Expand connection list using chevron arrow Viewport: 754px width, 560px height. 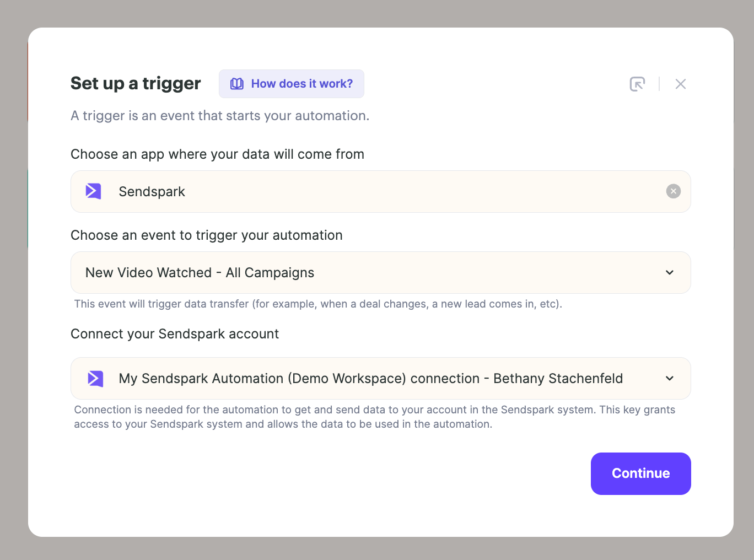[x=670, y=378]
